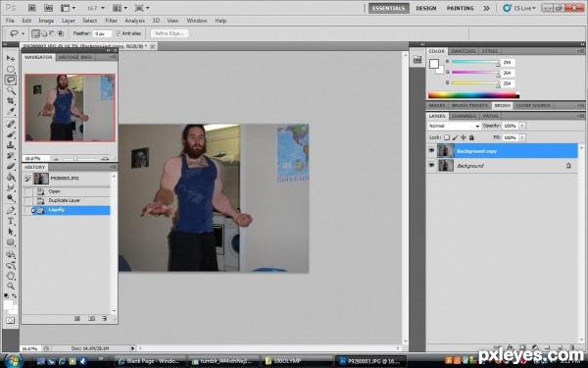
Task: Open the Arrange Documents dropdown
Action: [120, 8]
